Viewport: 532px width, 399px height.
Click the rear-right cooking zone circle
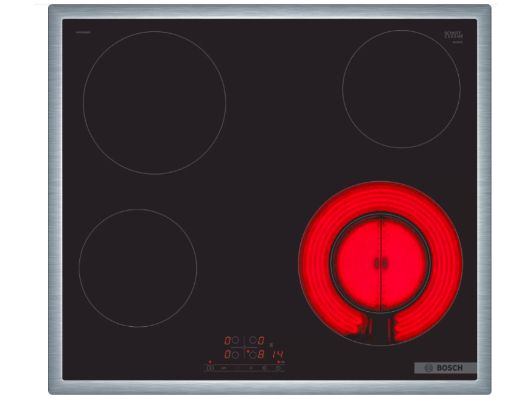click(401, 89)
